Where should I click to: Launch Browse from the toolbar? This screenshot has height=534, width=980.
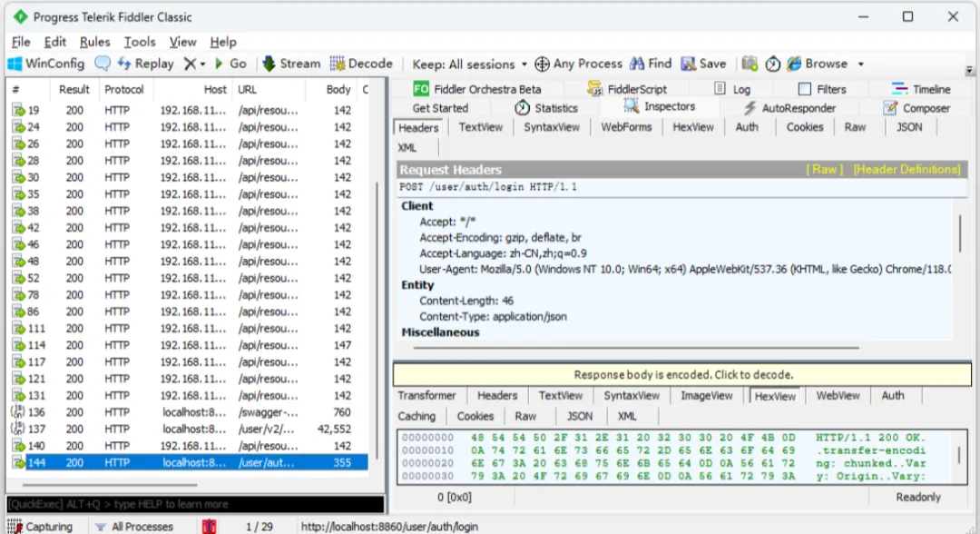[818, 64]
